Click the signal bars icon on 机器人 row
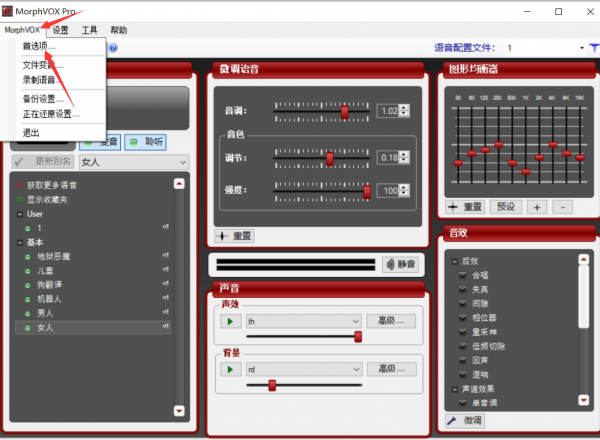Image resolution: width=600 pixels, height=440 pixels. pos(166,298)
